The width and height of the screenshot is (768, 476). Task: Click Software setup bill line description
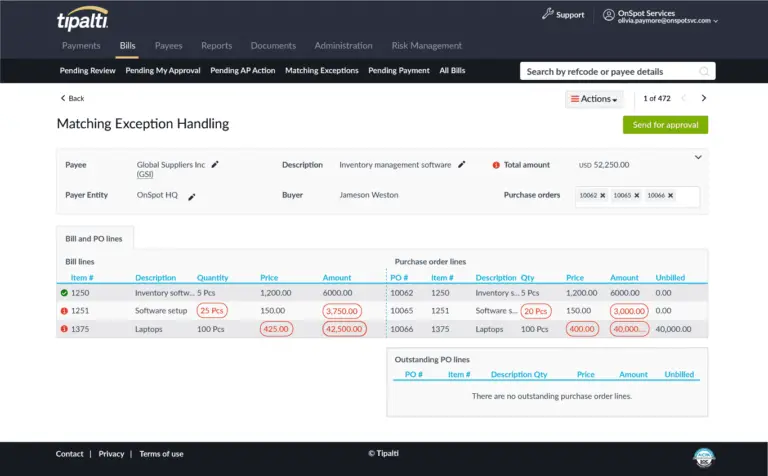coord(161,310)
